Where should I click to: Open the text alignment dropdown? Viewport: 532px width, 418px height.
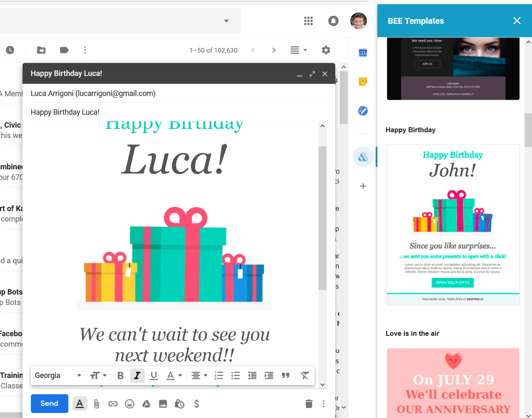point(199,375)
